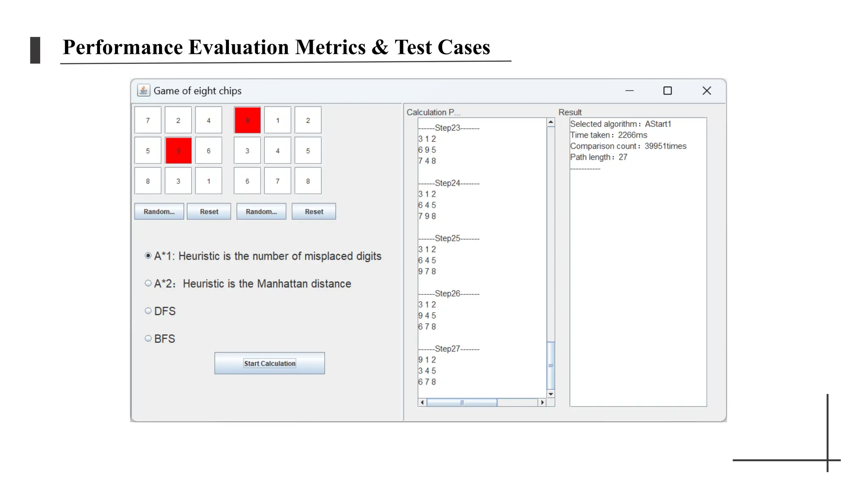This screenshot has width=868, height=488.
Task: Click tile 4 in the right puzzle grid
Action: tap(278, 151)
